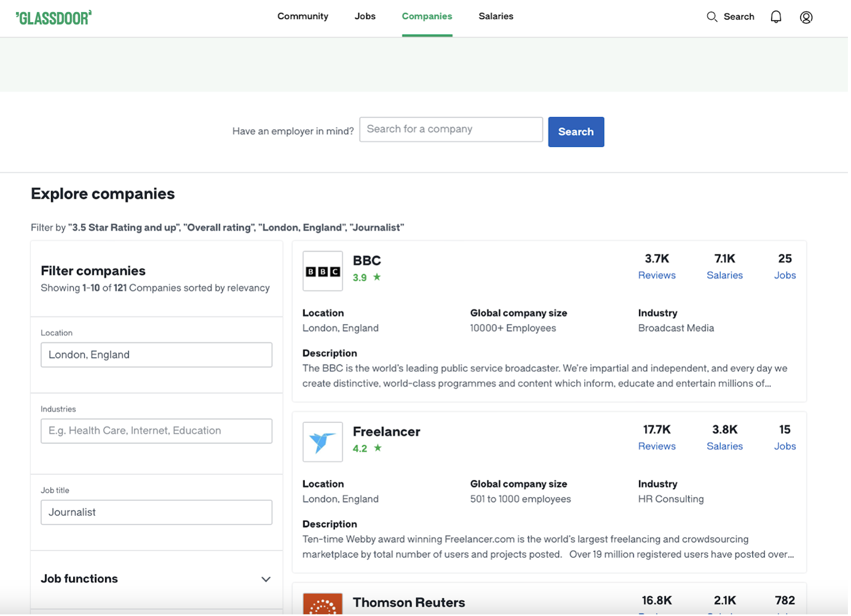Open the user profile icon
851x616 pixels.
[x=809, y=17]
